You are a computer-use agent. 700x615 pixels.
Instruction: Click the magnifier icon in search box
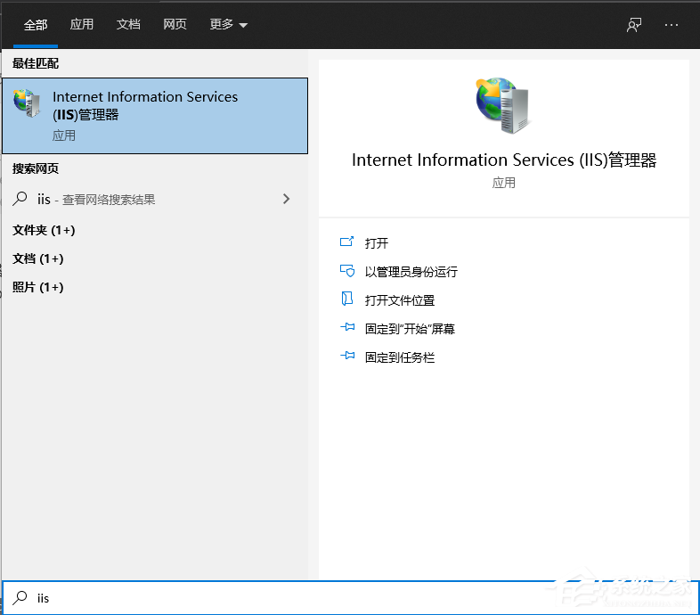pyautogui.click(x=20, y=598)
